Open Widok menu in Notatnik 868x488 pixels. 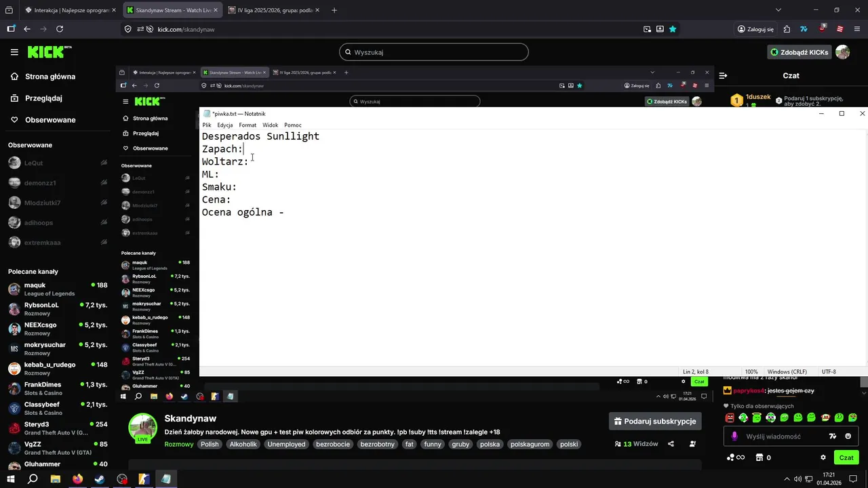point(270,125)
